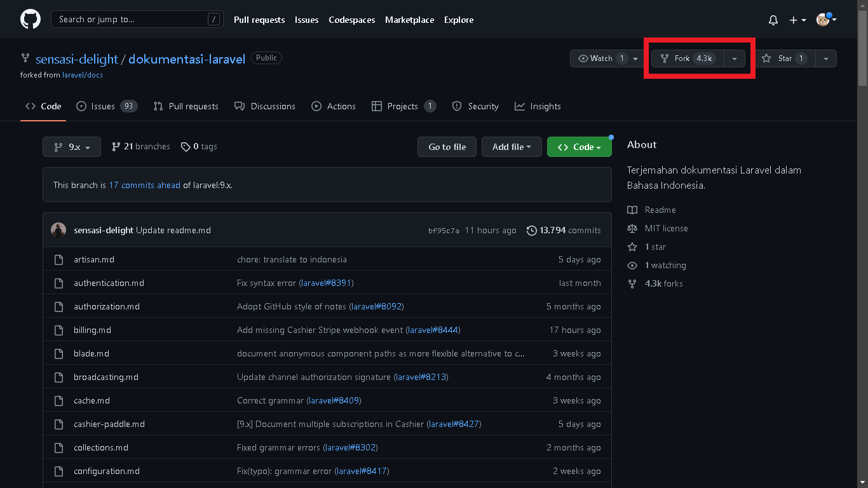Viewport: 868px width, 488px height.
Task: Open the sensasi-delight commit author avatar
Action: pos(58,230)
